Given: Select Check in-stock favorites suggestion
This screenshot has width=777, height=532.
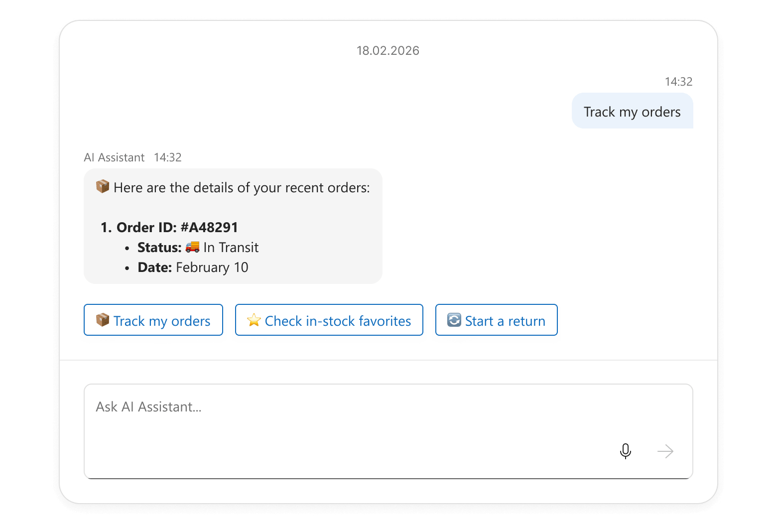Looking at the screenshot, I should coord(329,320).
